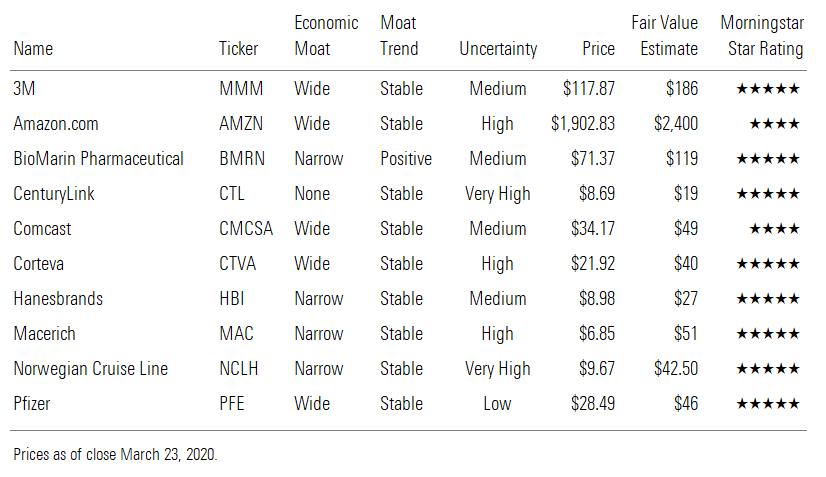Click Corteva's star rating
826x477 pixels.
pyautogui.click(x=767, y=264)
